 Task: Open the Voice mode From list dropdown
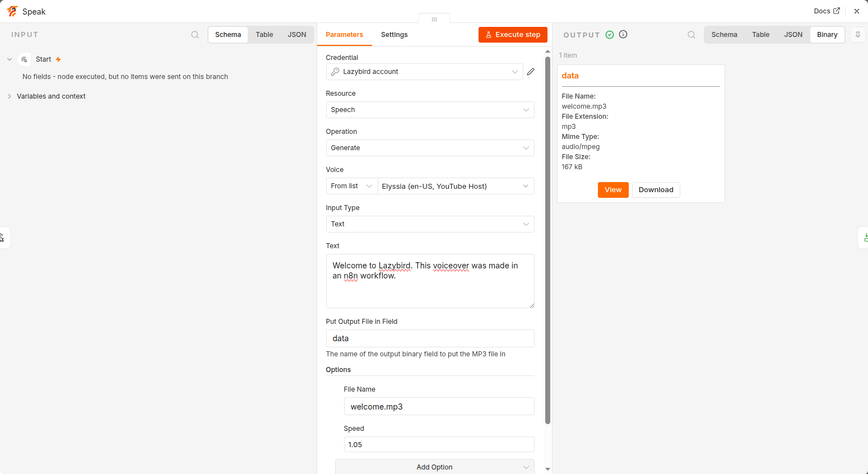click(352, 186)
